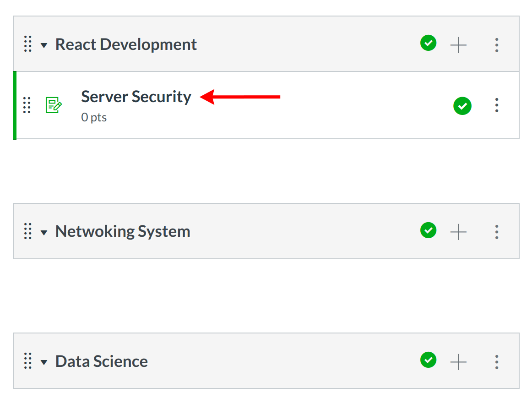This screenshot has width=532, height=404.
Task: Click the drag handle beside Data Science
Action: 27,361
